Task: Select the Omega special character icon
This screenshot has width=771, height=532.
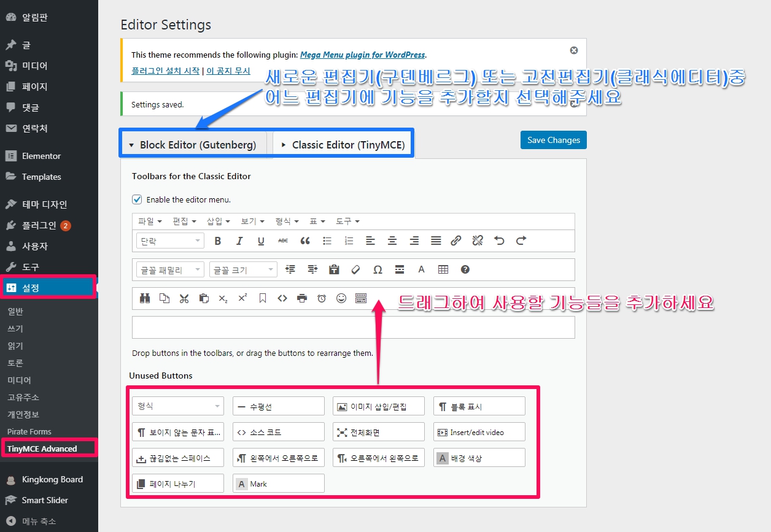Action: 378,269
